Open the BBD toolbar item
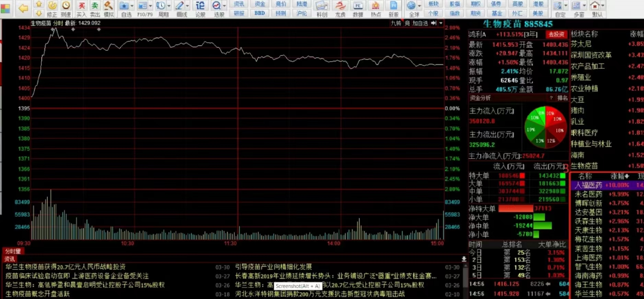Viewport: 644px width, 299px height. pyautogui.click(x=260, y=13)
